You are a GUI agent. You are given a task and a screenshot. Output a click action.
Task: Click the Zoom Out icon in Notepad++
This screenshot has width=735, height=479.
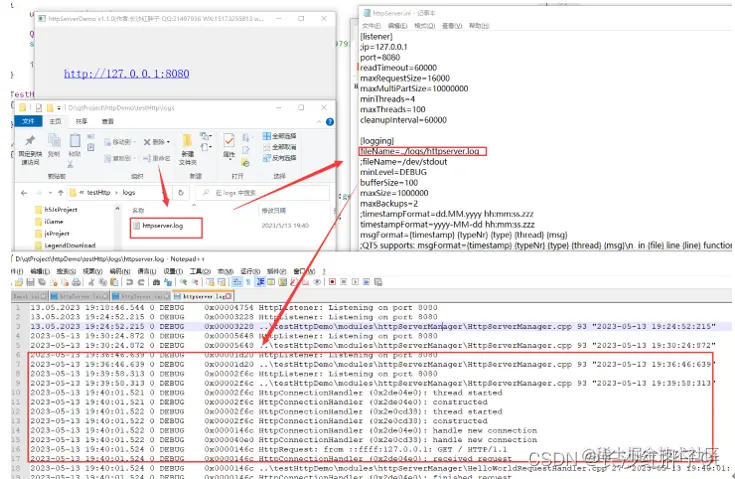pyautogui.click(x=195, y=282)
